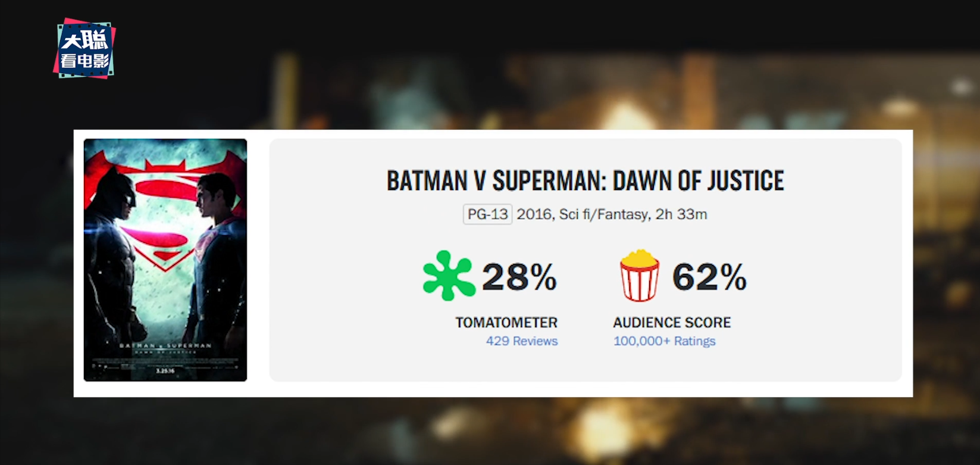This screenshot has width=980, height=465.
Task: Click the Batman v Superman title heading
Action: tap(585, 181)
